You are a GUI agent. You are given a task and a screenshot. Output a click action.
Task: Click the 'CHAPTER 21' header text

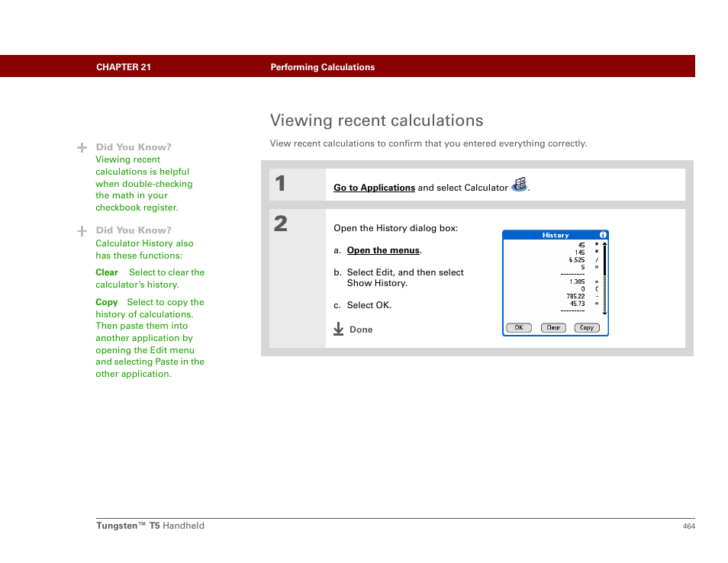tap(124, 67)
